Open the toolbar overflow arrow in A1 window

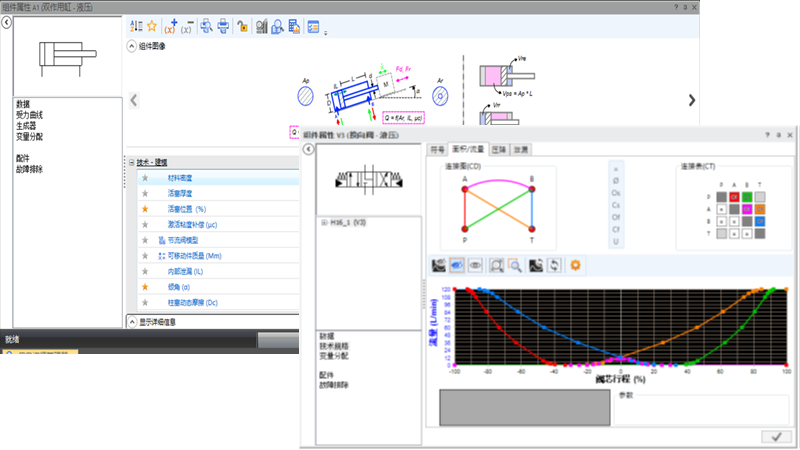tap(326, 33)
